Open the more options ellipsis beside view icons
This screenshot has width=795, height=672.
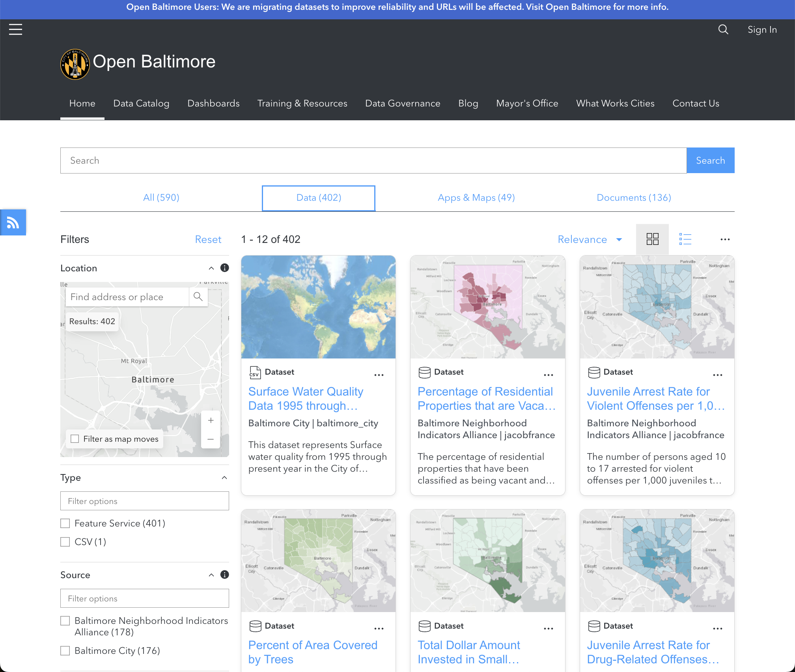point(725,239)
